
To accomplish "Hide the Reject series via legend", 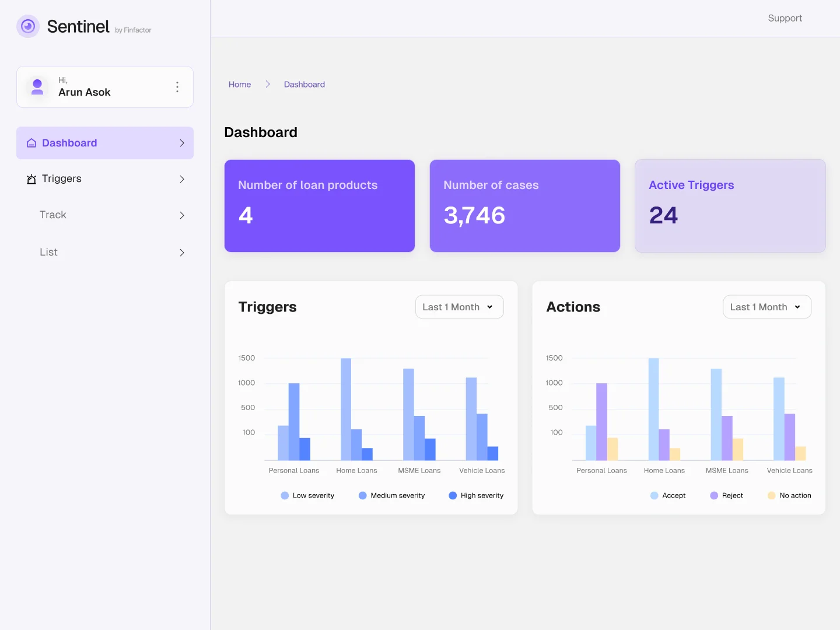I will 714,495.
